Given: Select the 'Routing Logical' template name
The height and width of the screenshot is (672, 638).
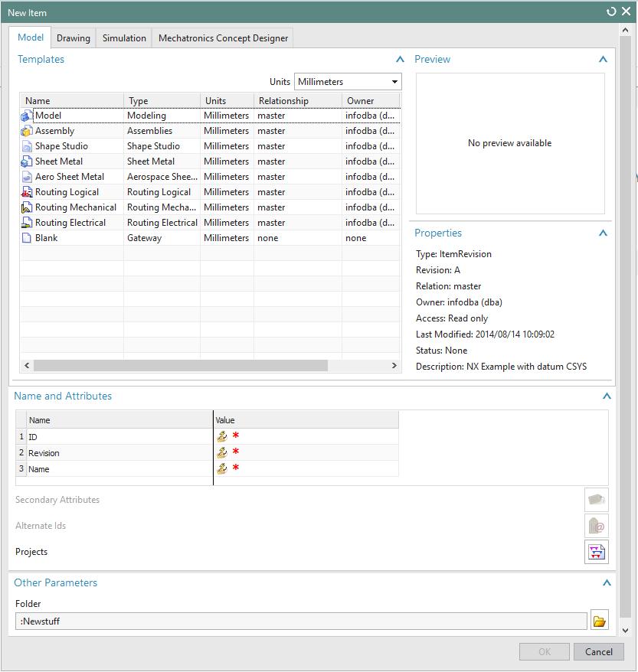Looking at the screenshot, I should [x=67, y=192].
